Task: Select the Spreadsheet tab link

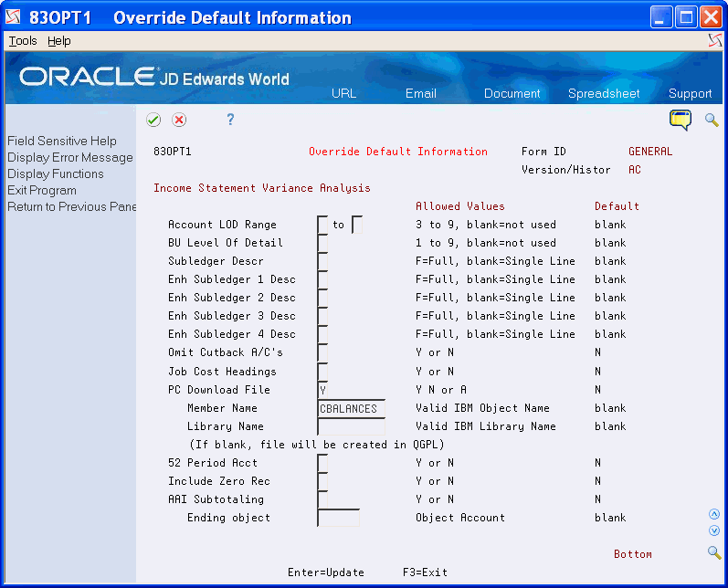Action: coord(604,93)
